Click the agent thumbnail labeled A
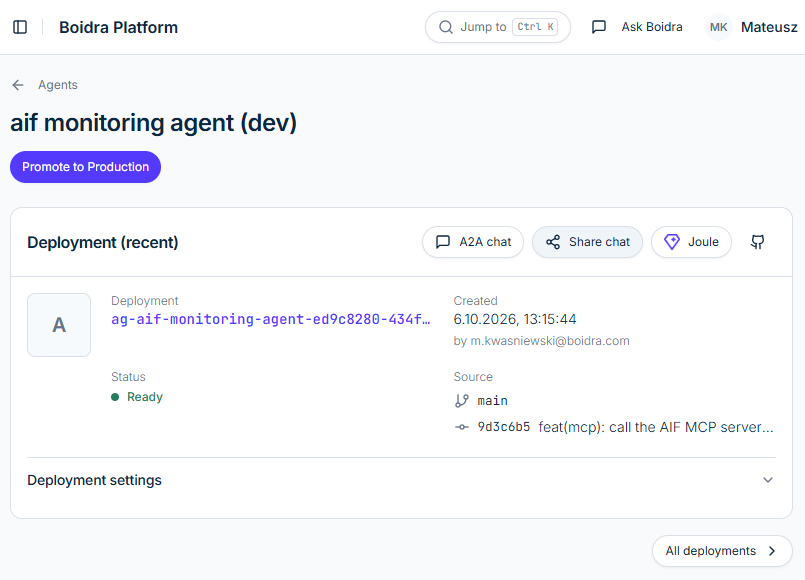The image size is (805, 580). (59, 325)
